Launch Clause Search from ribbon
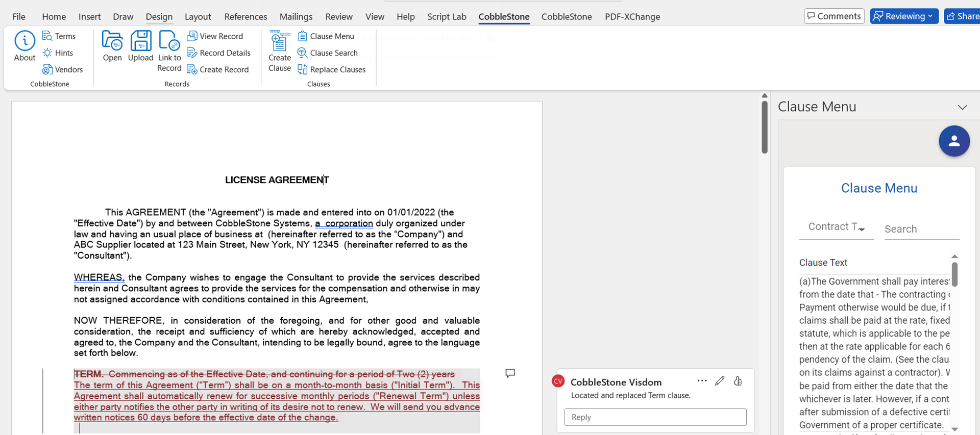Screen dimensions: 980x435 point(327,53)
